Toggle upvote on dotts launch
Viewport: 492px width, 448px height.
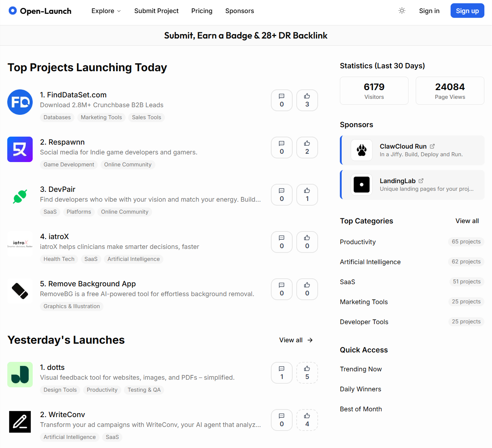point(307,373)
